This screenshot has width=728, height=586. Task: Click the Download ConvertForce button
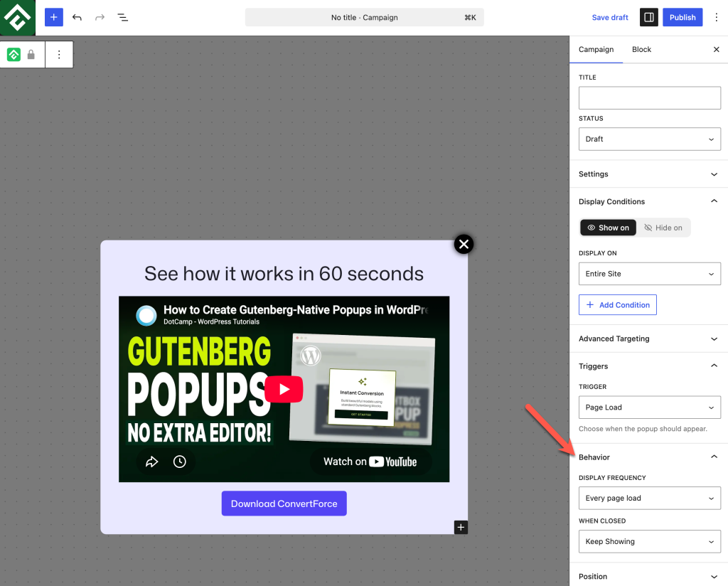click(x=284, y=504)
